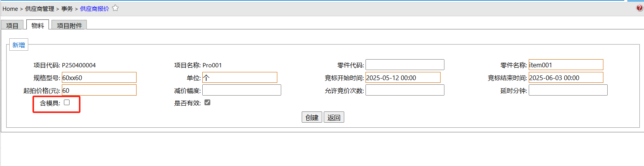Open 供应商报价 breadcrumb link
The width and height of the screenshot is (644, 166).
pos(94,9)
